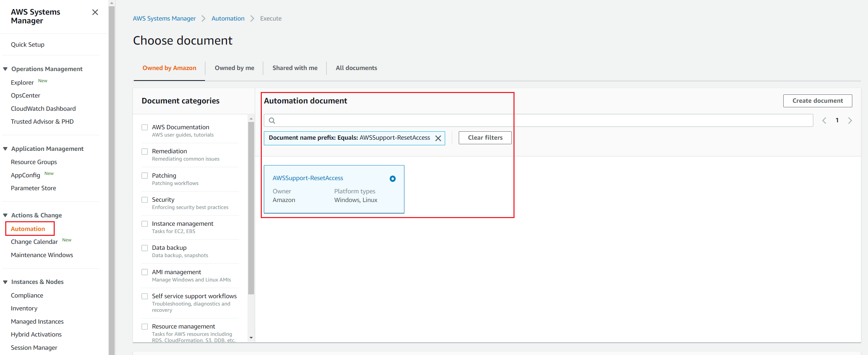Remove the AWSSupport-ResetAccess filter tag
The height and width of the screenshot is (355, 868).
pos(438,138)
